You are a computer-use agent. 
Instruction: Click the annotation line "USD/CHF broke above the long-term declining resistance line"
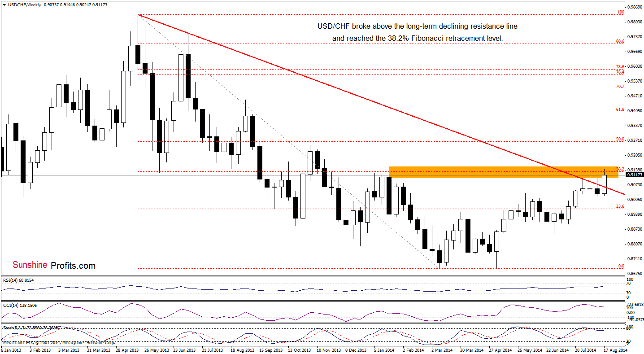[x=417, y=26]
